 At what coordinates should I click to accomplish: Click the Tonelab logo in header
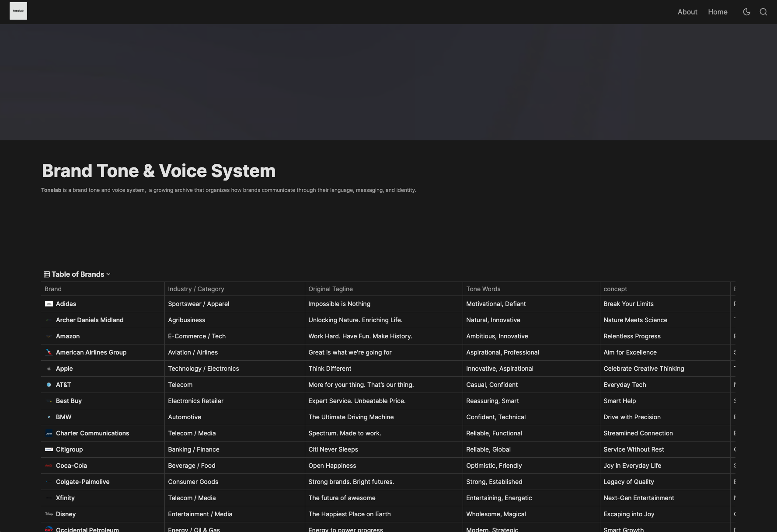click(x=18, y=11)
